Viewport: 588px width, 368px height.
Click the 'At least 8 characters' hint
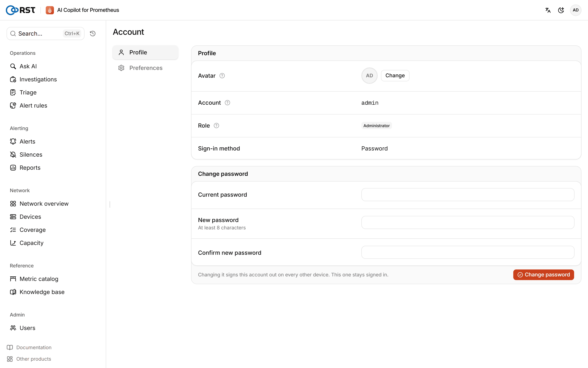pos(222,228)
